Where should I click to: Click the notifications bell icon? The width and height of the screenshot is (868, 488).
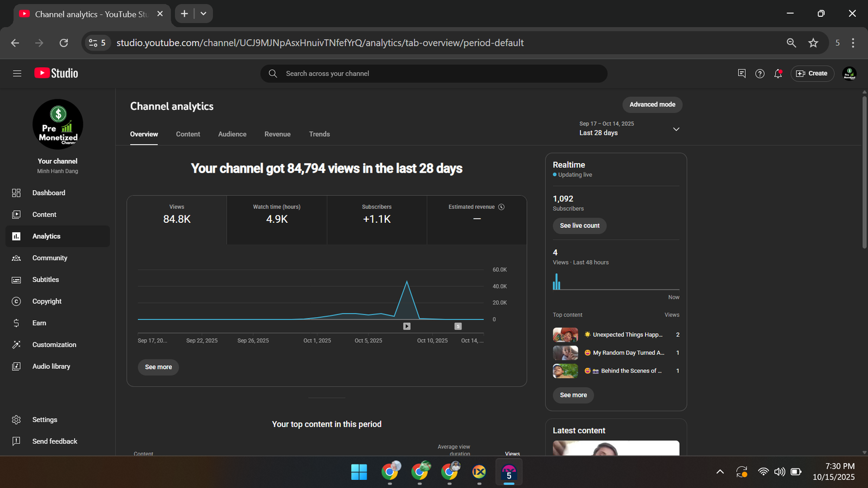[778, 74]
